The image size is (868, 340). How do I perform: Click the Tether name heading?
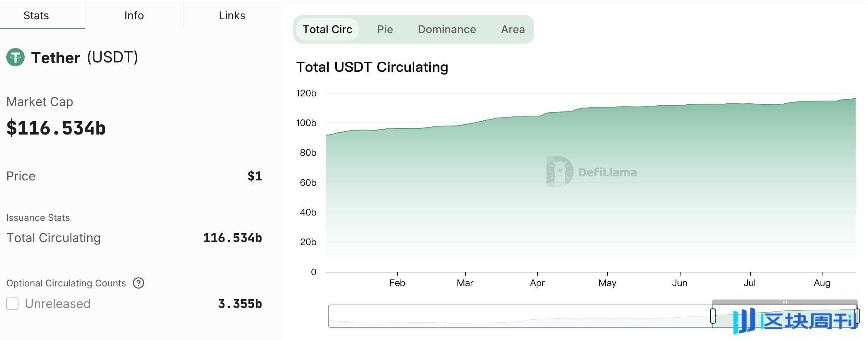pyautogui.click(x=56, y=58)
